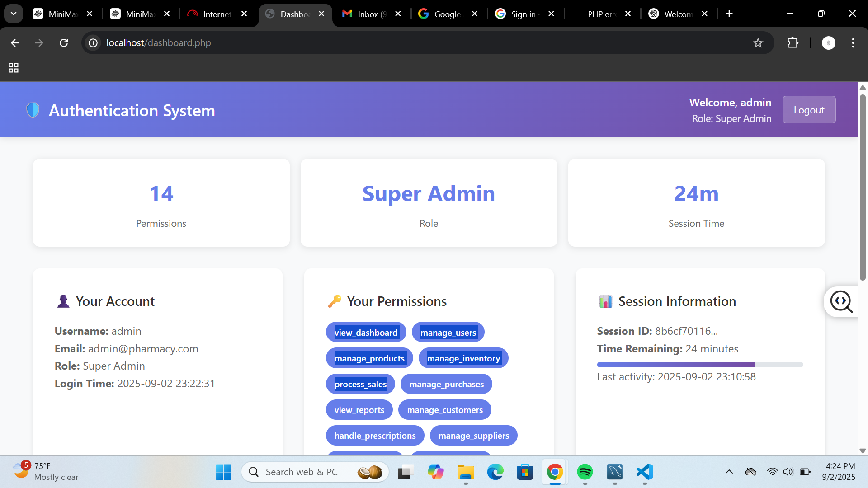Image resolution: width=868 pixels, height=488 pixels.
Task: Open a new browser tab
Action: click(x=729, y=14)
